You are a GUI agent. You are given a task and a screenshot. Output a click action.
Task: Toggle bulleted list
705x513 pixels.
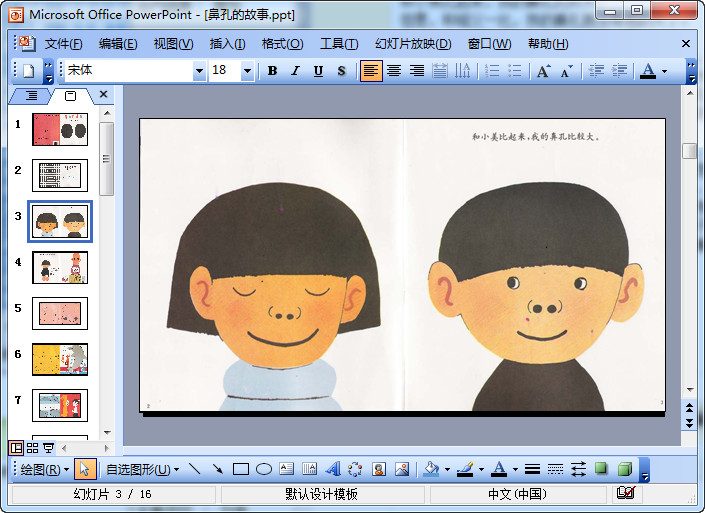pyautogui.click(x=514, y=71)
